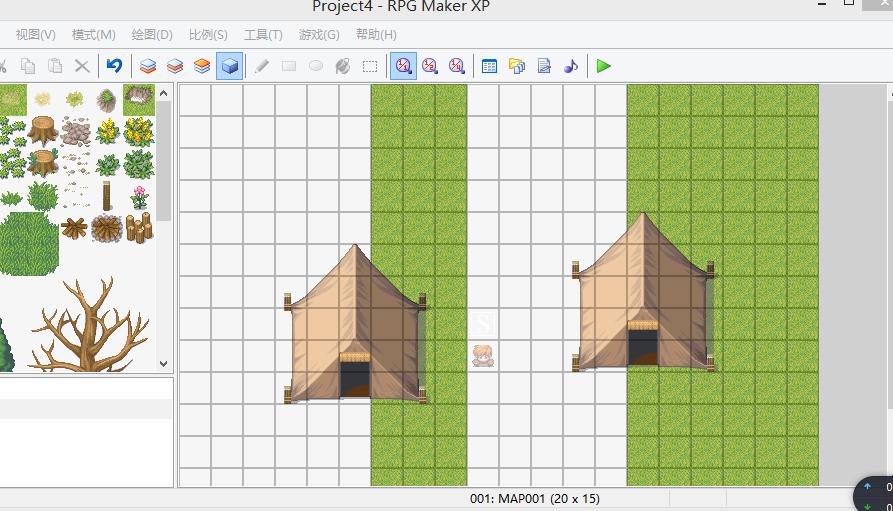Click the right tent's dark doorway

pos(643,347)
